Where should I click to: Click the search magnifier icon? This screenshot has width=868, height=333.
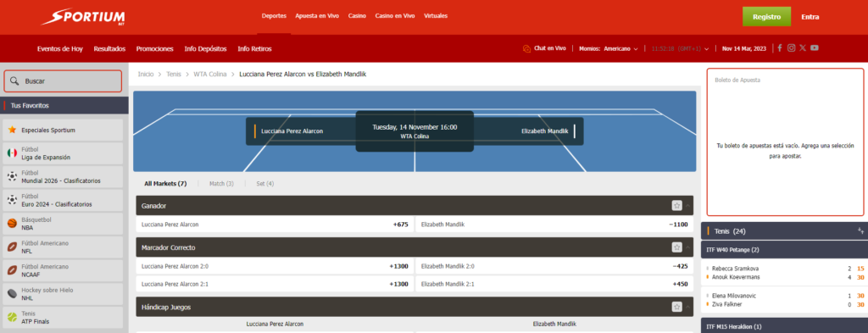click(x=14, y=80)
